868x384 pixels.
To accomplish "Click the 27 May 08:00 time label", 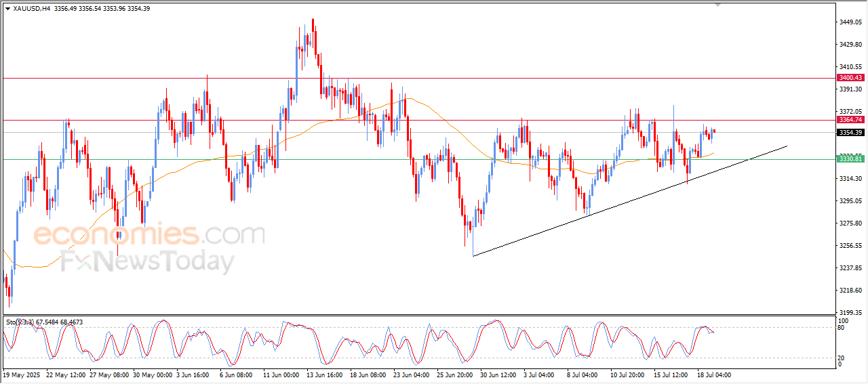I will [110, 375].
